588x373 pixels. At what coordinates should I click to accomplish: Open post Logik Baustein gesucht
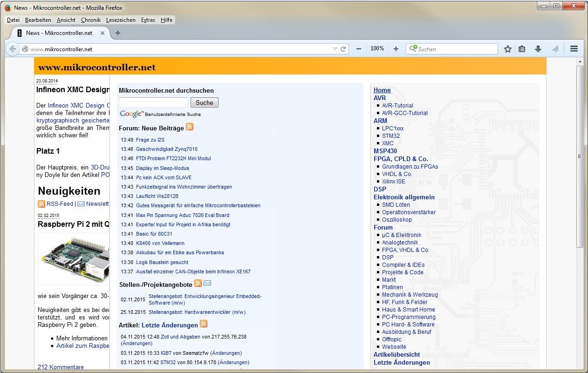click(x=162, y=262)
